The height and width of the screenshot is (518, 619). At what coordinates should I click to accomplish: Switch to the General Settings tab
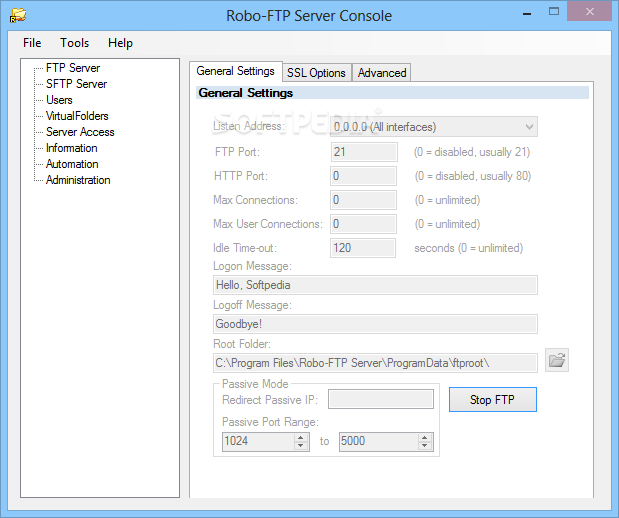[x=236, y=71]
